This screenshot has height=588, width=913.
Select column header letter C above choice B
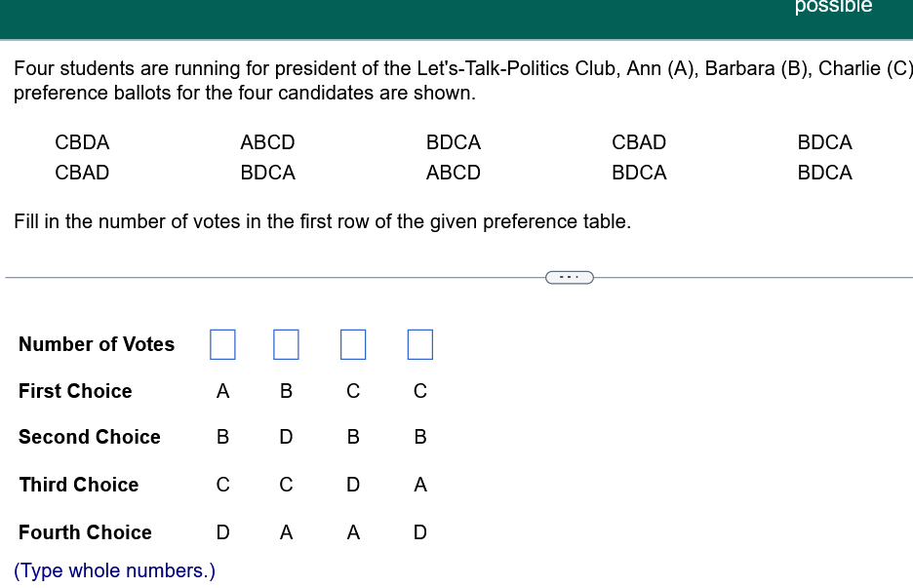point(352,391)
